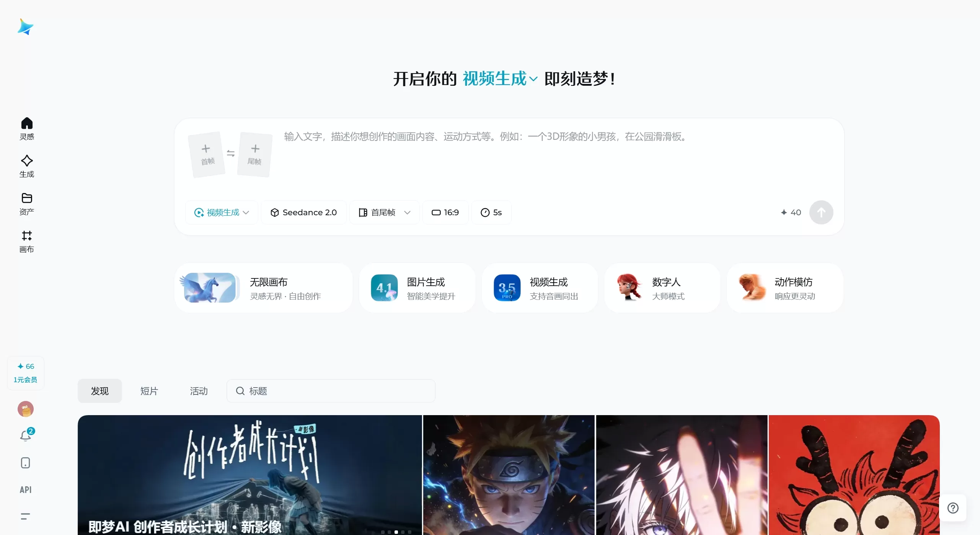The width and height of the screenshot is (980, 535).
Task: Open the 无限画布 card
Action: point(264,288)
